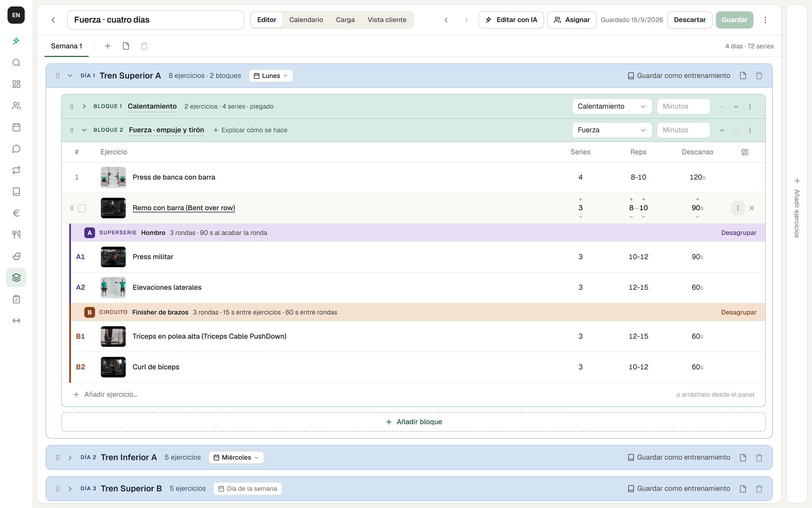Expand Día 2 Tren Inferior A

(x=70, y=458)
